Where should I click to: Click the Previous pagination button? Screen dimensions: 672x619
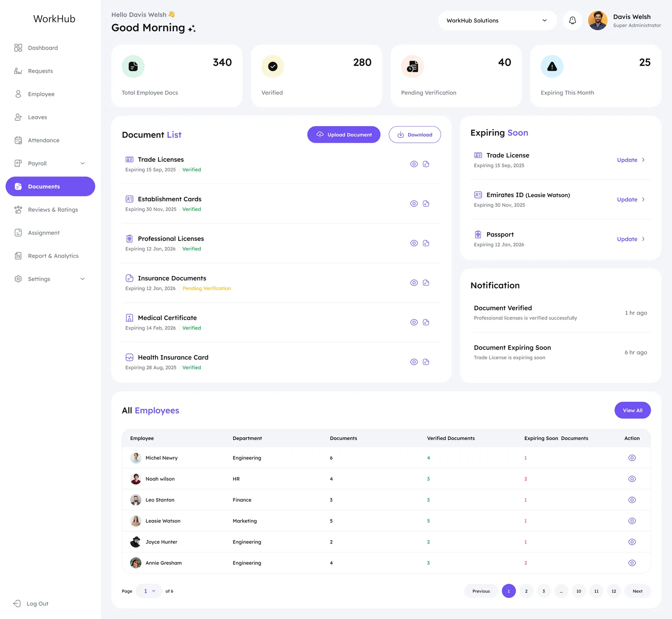481,591
